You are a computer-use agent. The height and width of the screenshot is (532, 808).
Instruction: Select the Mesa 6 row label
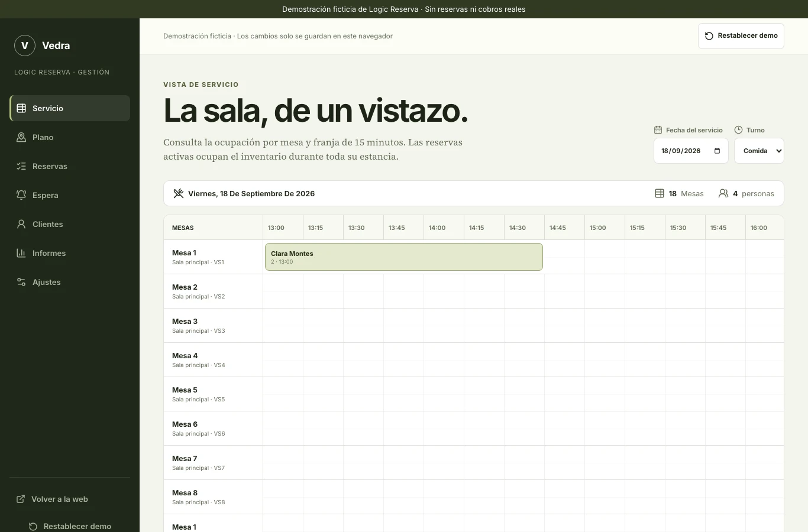click(x=214, y=429)
